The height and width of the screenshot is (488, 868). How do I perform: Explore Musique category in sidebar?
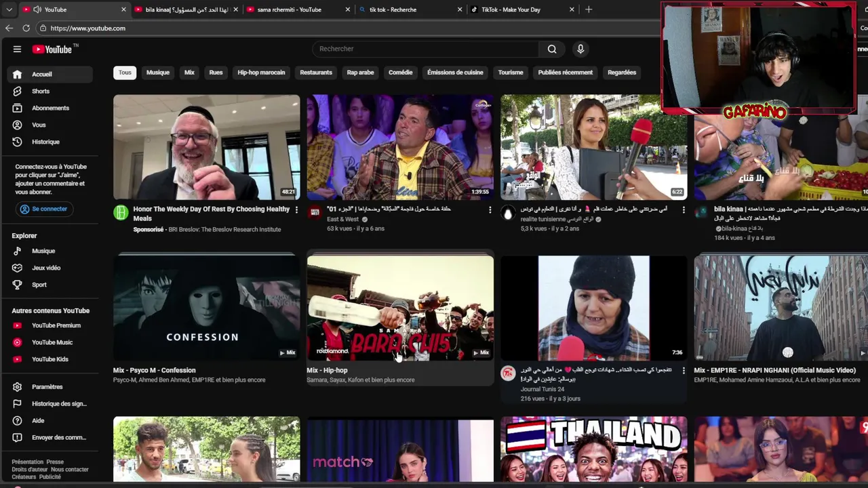pyautogui.click(x=50, y=251)
